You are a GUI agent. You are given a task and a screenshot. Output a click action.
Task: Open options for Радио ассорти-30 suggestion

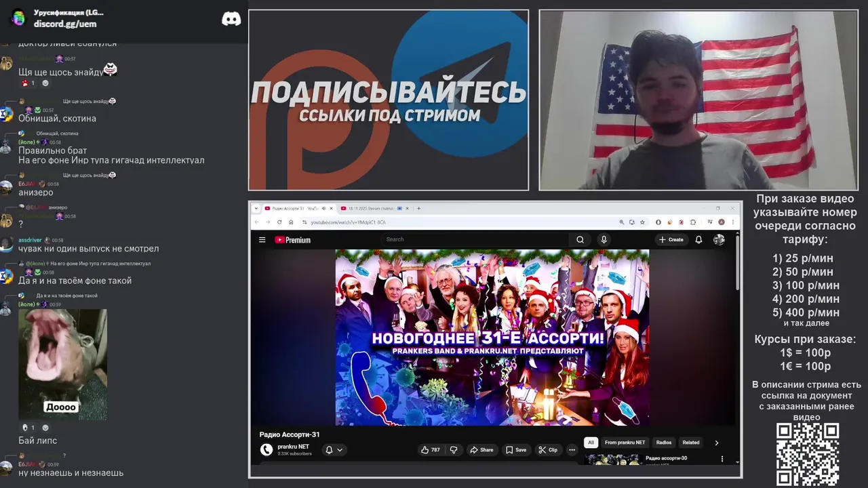coord(722,459)
